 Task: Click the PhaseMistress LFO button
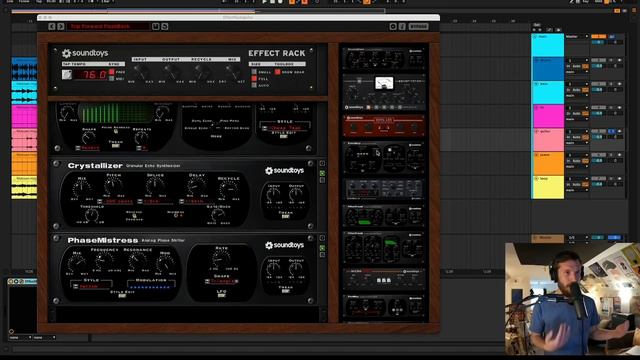point(221,295)
